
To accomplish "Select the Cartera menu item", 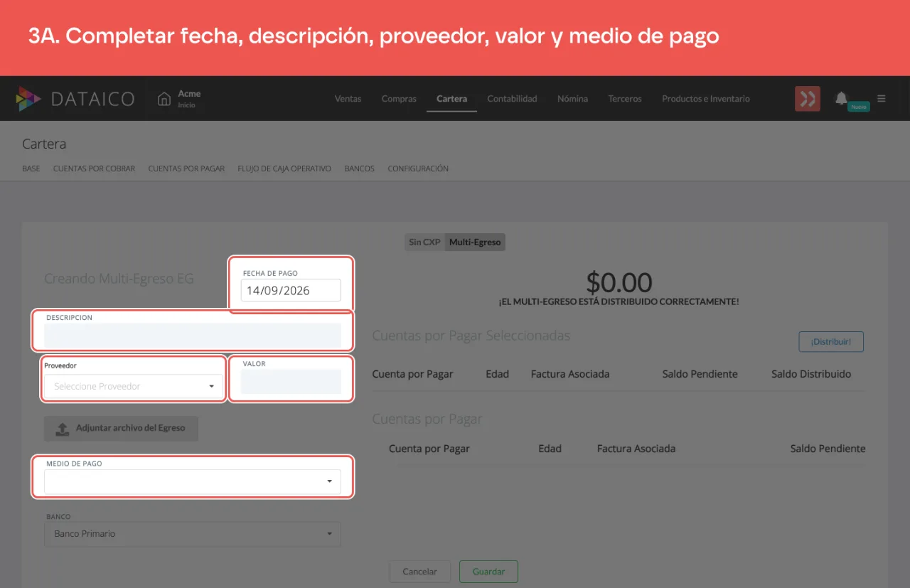I will tap(451, 99).
